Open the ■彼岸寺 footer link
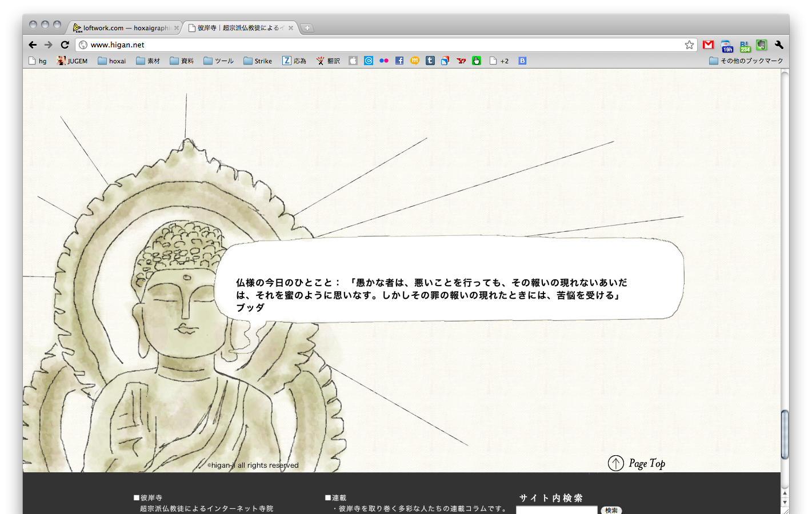The height and width of the screenshot is (514, 812). tap(148, 497)
